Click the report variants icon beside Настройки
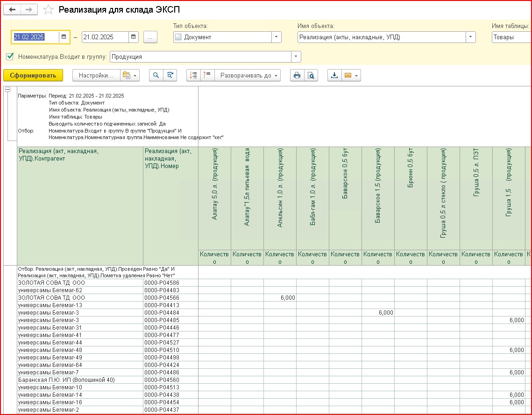This screenshot has height=415, width=532. tap(126, 75)
